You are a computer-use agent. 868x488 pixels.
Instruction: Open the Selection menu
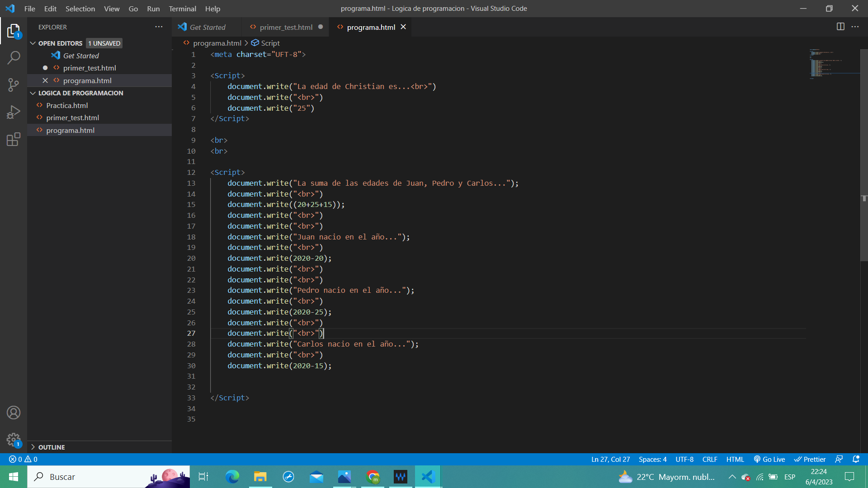point(80,9)
